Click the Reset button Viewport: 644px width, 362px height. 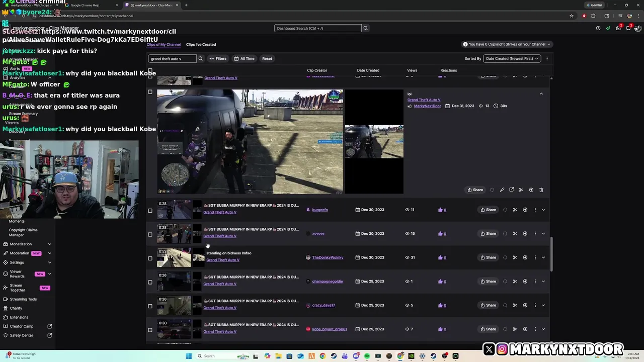tap(267, 58)
